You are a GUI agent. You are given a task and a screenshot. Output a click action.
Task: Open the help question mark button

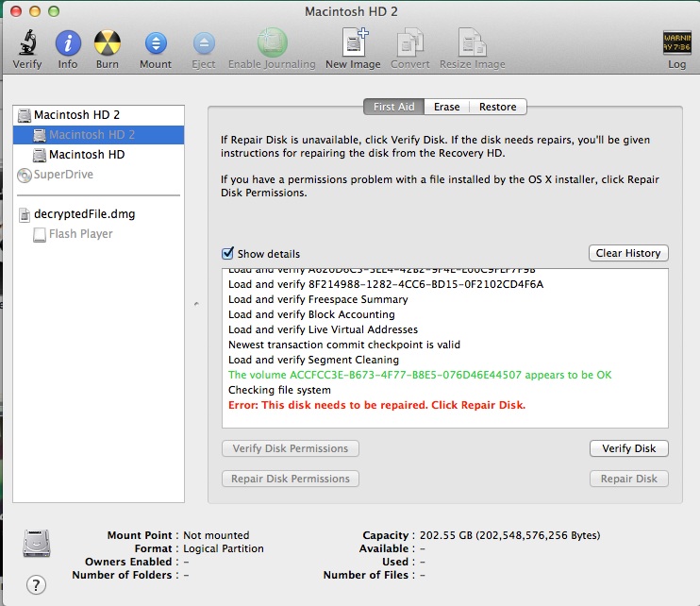[36, 584]
